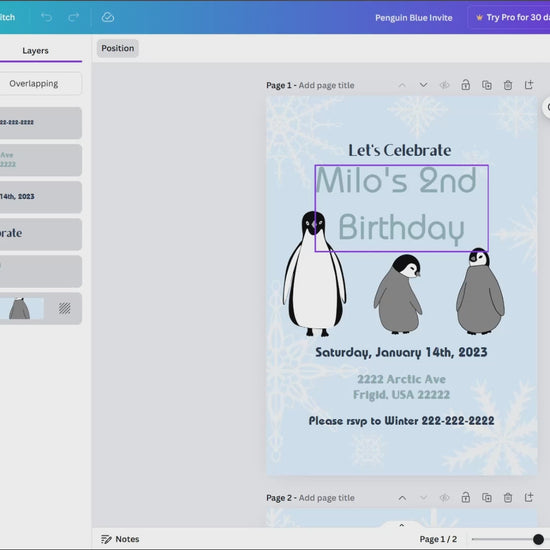Edit Page 1 title field

[x=326, y=85]
